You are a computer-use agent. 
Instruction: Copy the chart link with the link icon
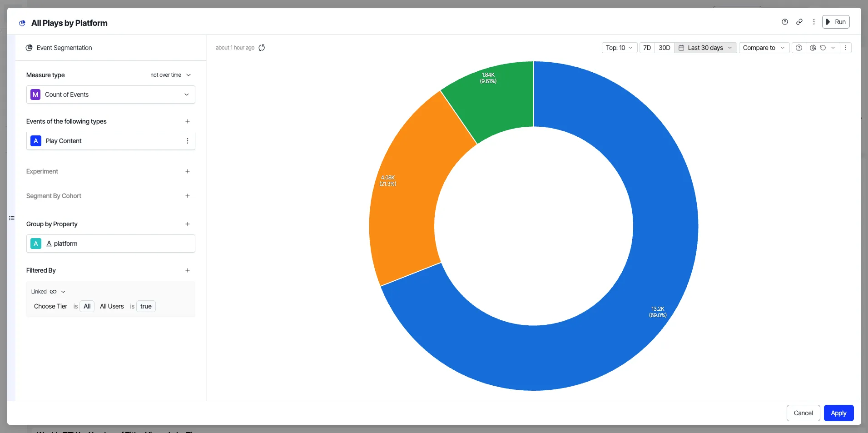pos(799,22)
